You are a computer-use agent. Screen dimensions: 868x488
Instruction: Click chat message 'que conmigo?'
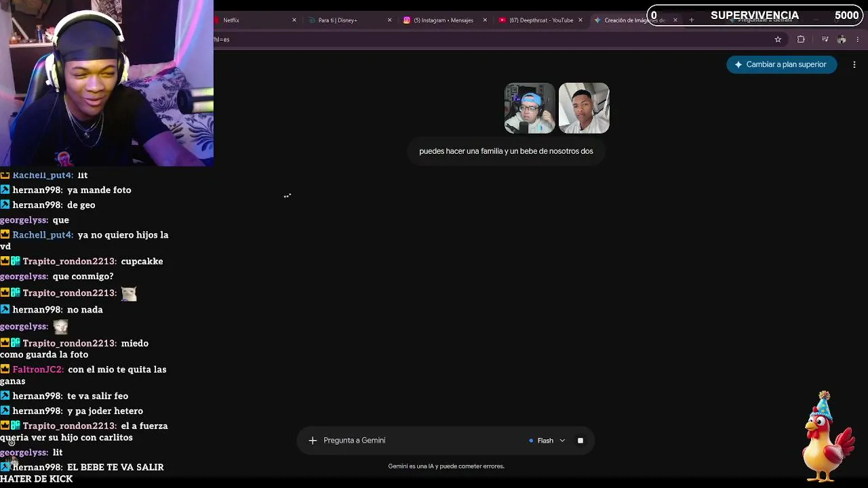coord(83,276)
